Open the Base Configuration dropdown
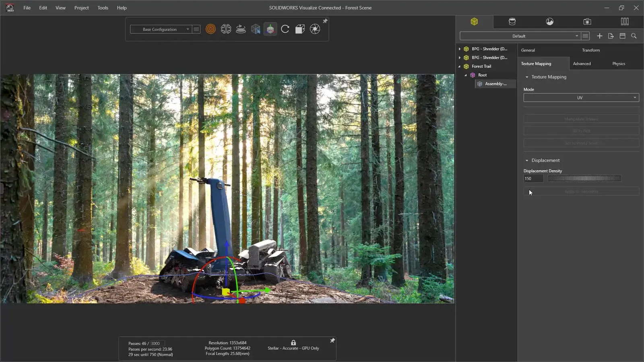The width and height of the screenshot is (644, 362). [160, 29]
